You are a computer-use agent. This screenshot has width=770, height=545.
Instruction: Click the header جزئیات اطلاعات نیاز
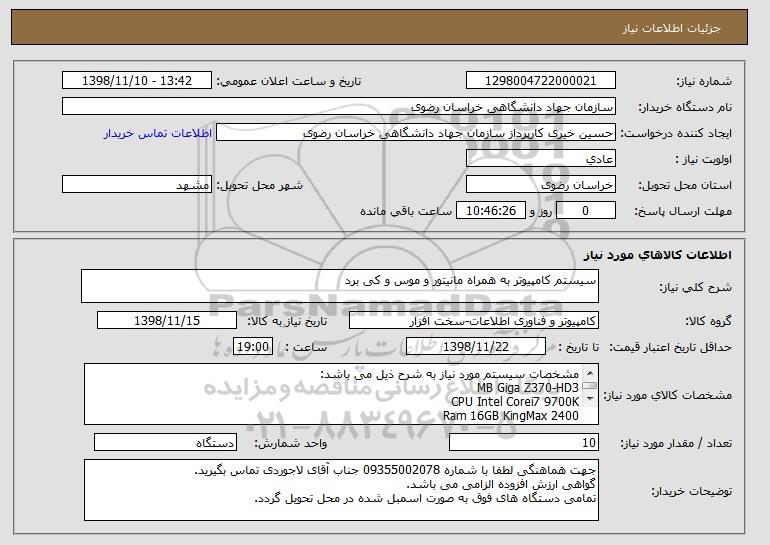pyautogui.click(x=671, y=28)
